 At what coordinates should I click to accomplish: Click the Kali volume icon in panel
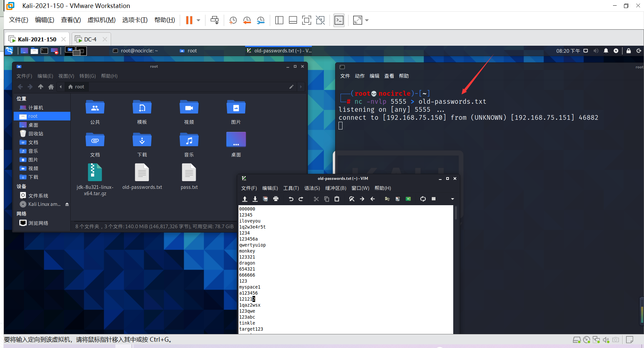(x=596, y=51)
